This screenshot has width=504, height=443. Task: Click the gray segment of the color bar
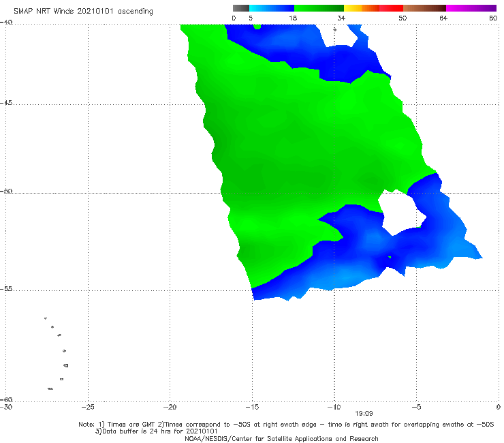click(x=241, y=8)
